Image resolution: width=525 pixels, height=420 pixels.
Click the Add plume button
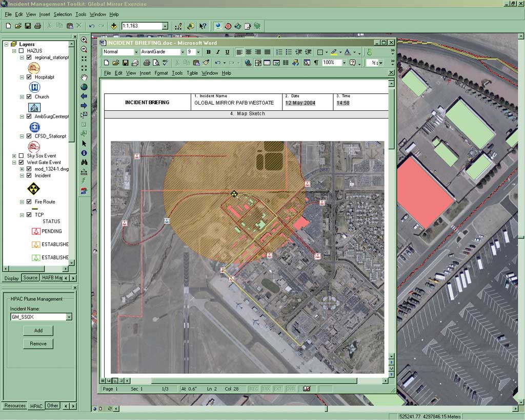tap(38, 331)
